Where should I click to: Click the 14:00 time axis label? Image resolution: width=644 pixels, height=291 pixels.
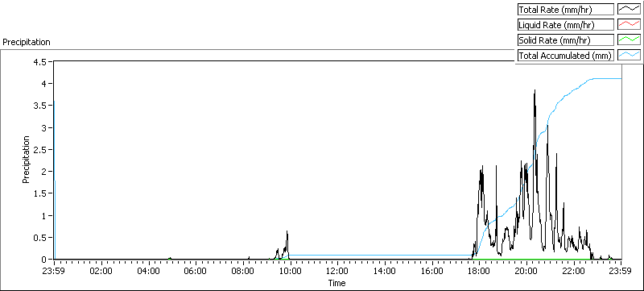[x=385, y=271]
